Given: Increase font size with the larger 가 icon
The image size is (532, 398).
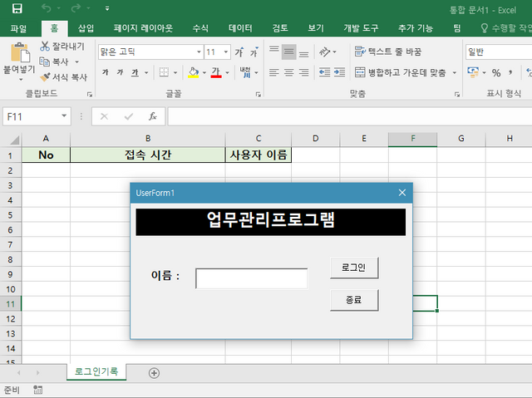Looking at the screenshot, I should click(239, 52).
